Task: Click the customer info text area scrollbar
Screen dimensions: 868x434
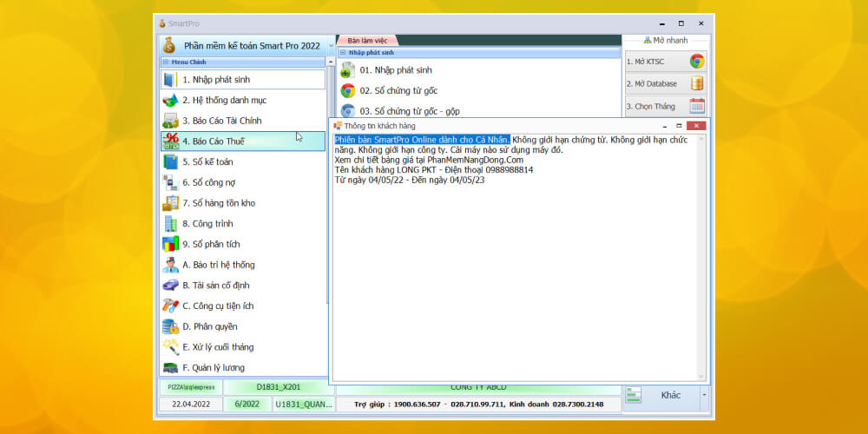Action: pyautogui.click(x=700, y=258)
